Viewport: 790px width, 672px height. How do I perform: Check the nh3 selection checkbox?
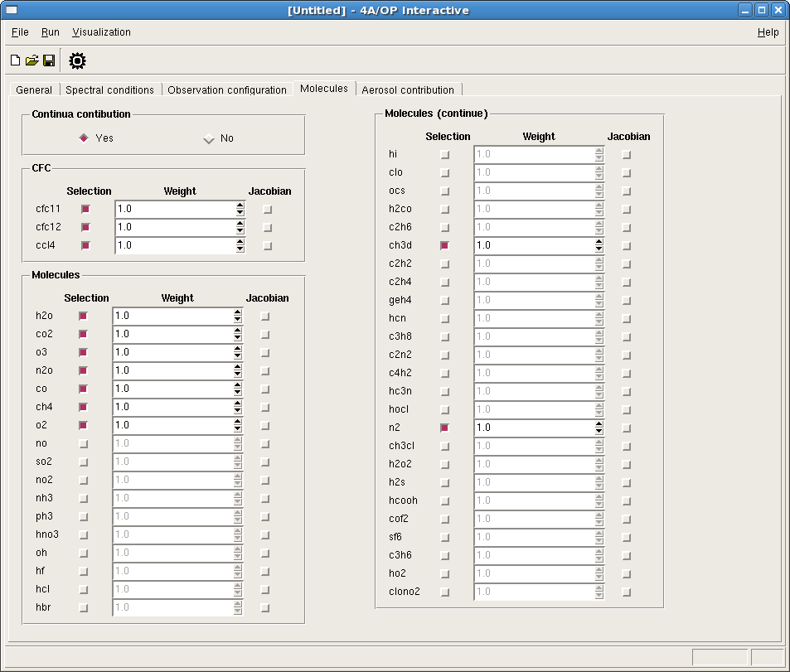(84, 499)
